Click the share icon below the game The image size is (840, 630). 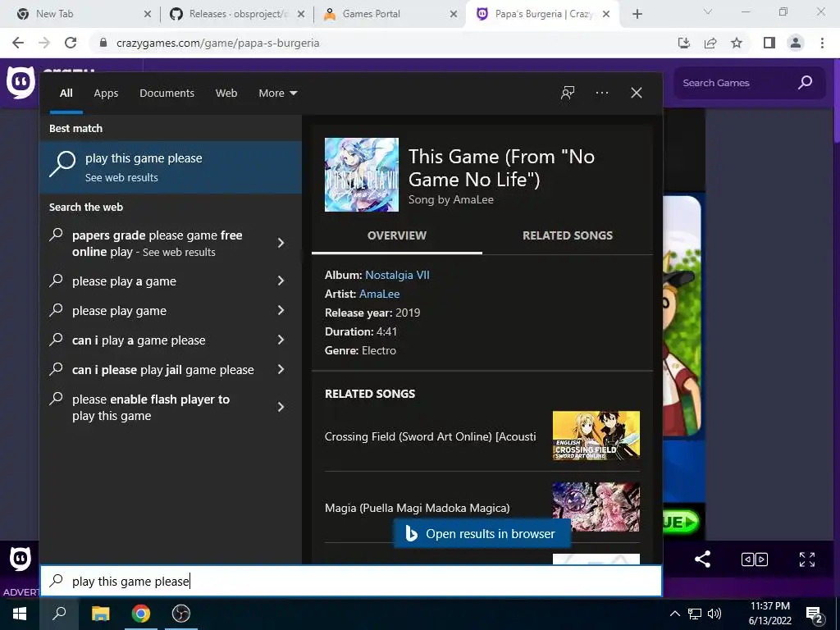tap(702, 559)
